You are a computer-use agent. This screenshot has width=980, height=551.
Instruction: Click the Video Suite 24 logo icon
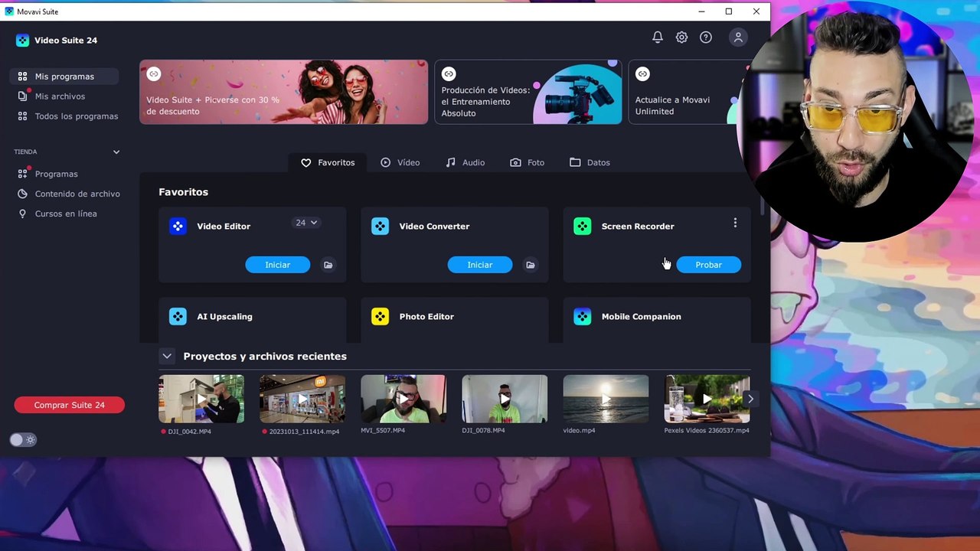pos(22,41)
